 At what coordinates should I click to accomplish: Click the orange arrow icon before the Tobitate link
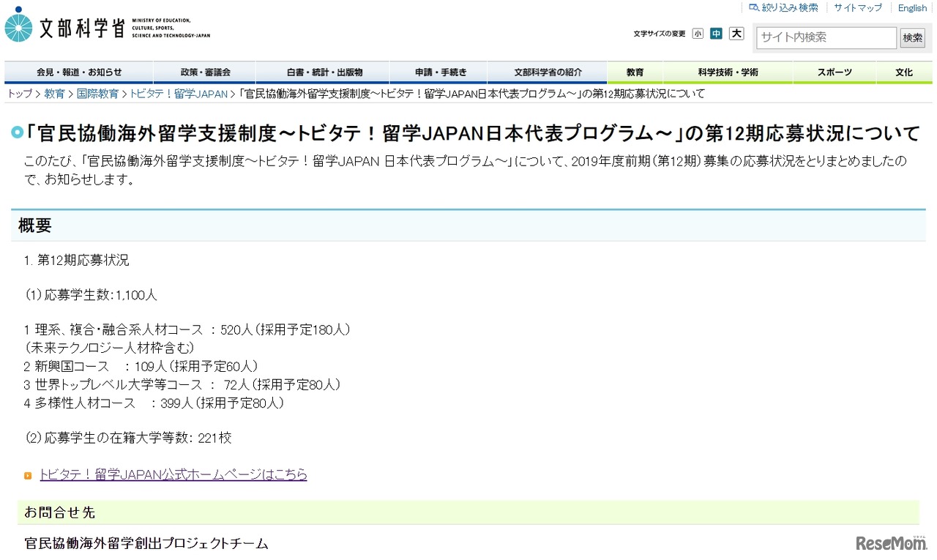(x=28, y=475)
